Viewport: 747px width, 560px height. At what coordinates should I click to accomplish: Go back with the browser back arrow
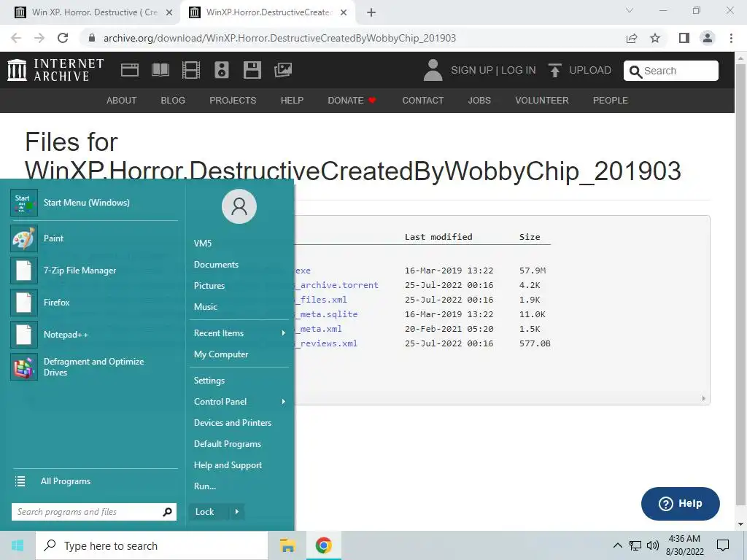[x=16, y=38]
